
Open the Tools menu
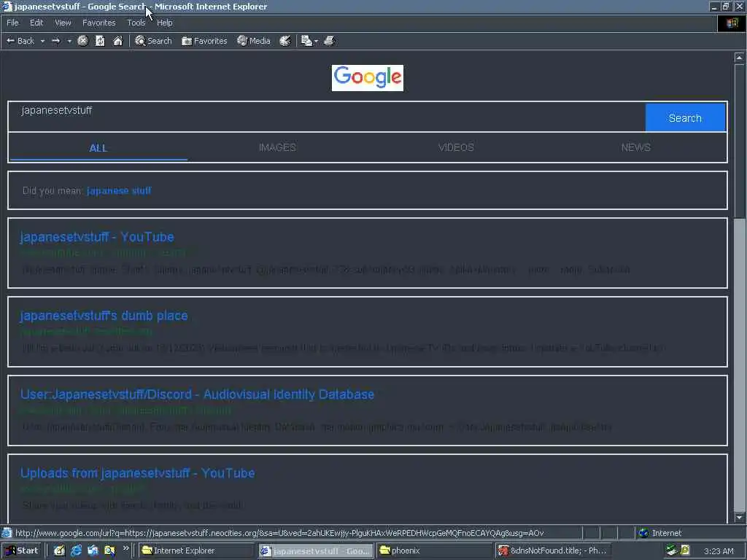point(136,23)
